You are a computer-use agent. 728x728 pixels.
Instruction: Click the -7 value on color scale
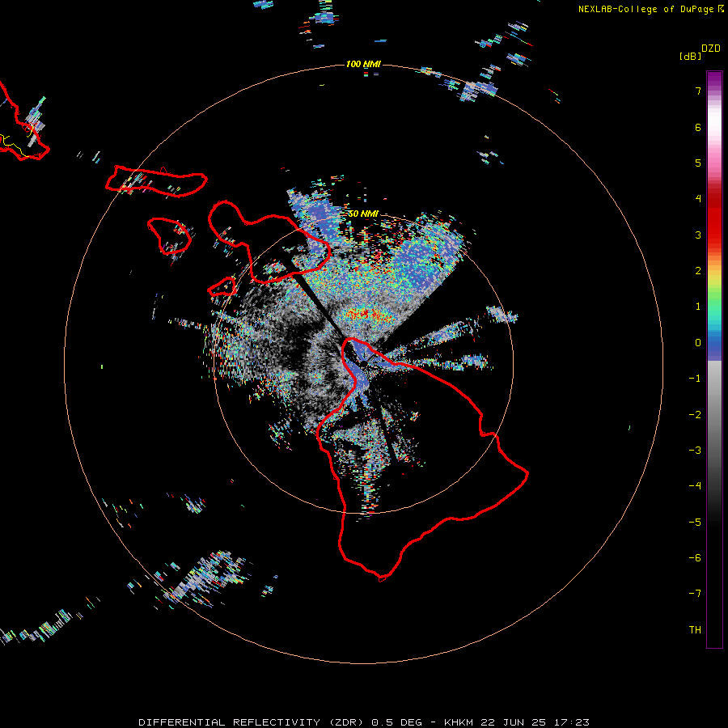point(695,594)
